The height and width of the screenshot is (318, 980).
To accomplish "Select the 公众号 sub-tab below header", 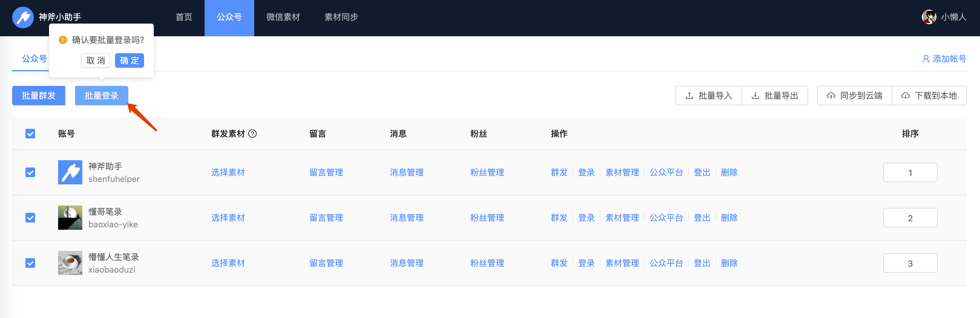I will tap(34, 59).
